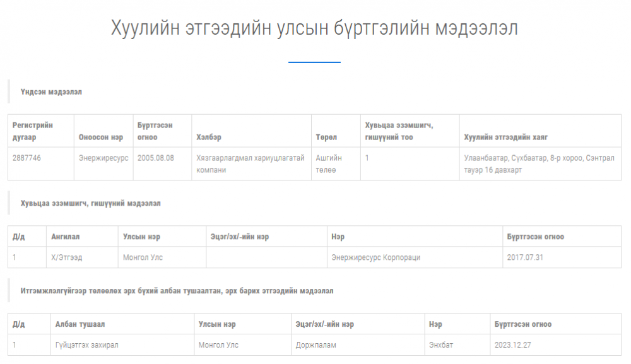Image resolution: width=631 pixels, height=364 pixels.
Task: Click the Ангилал column header
Action: point(66,237)
